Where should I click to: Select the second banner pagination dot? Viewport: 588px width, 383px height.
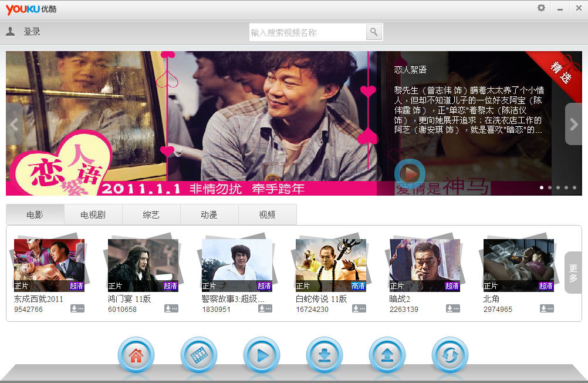click(550, 188)
